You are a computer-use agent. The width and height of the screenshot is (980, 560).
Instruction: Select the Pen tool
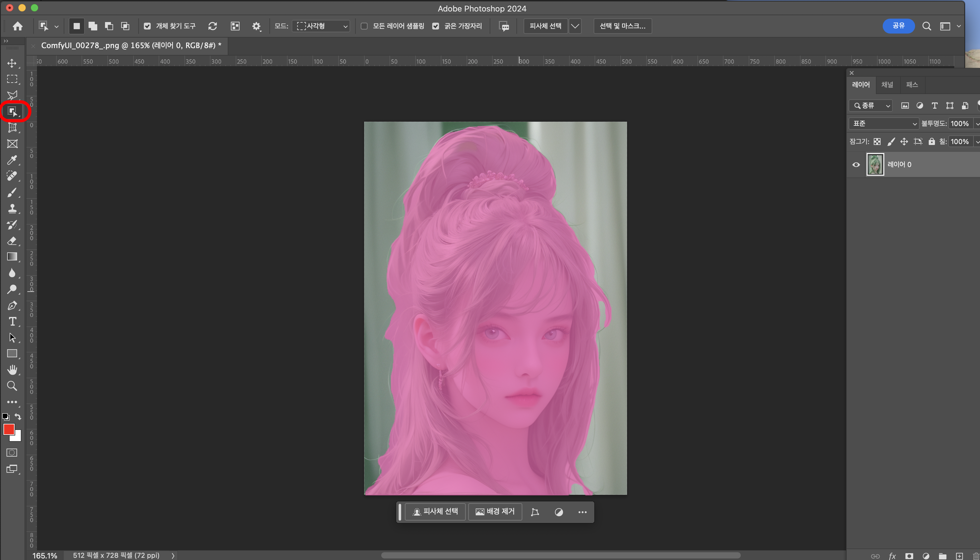(12, 305)
